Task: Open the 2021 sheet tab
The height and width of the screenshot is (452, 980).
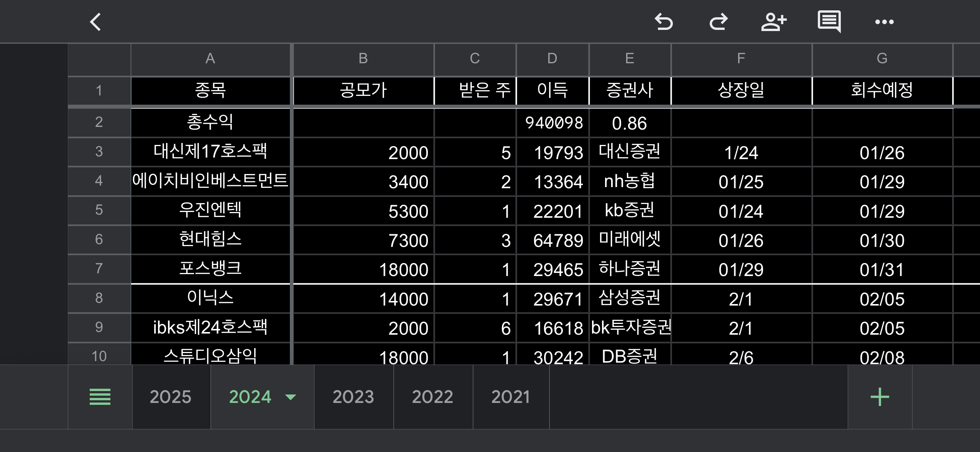Action: [511, 397]
